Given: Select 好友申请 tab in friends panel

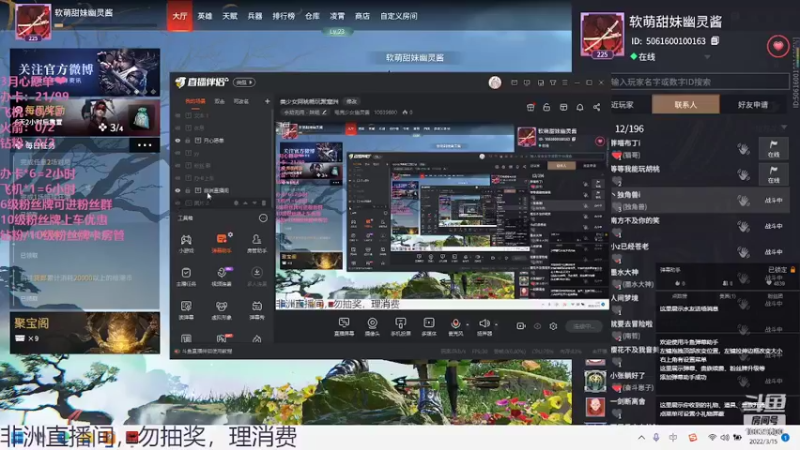Looking at the screenshot, I should click(753, 105).
